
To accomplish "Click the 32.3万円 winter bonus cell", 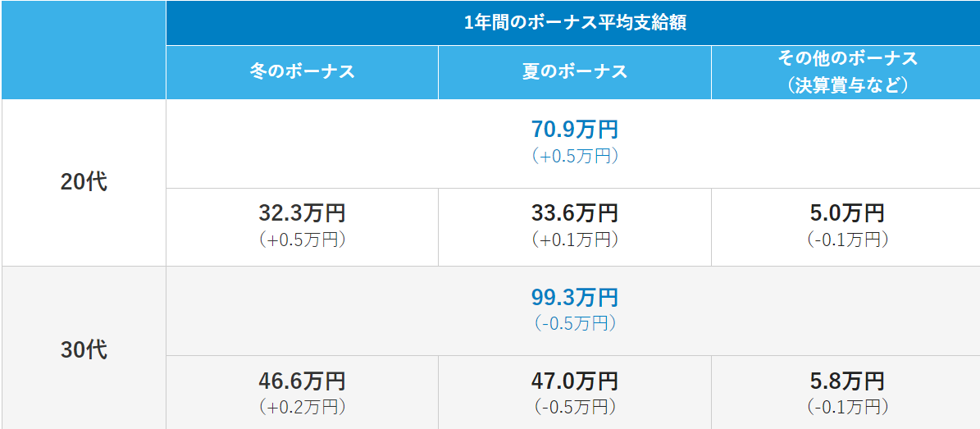I will 302,213.
